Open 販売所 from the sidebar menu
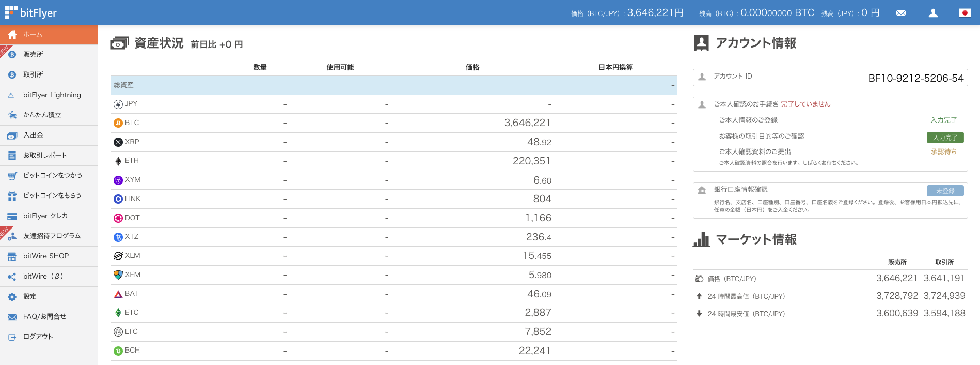This screenshot has width=980, height=365. [49, 55]
